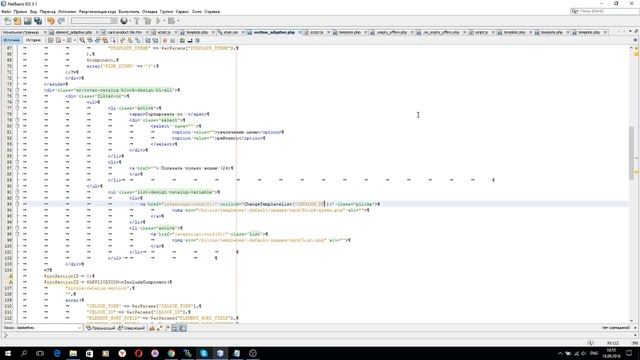Start macro recording with the red circle icon
640x360 pixels.
(165, 40)
